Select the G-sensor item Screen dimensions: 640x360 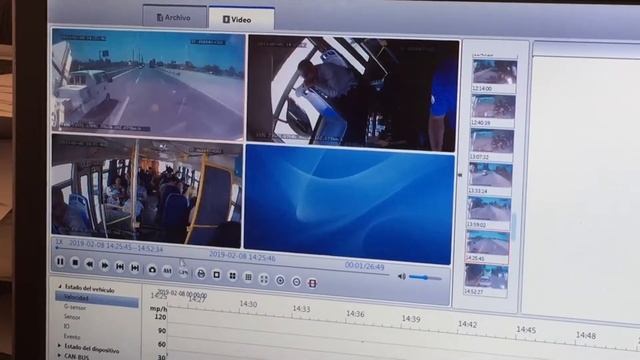[75, 307]
